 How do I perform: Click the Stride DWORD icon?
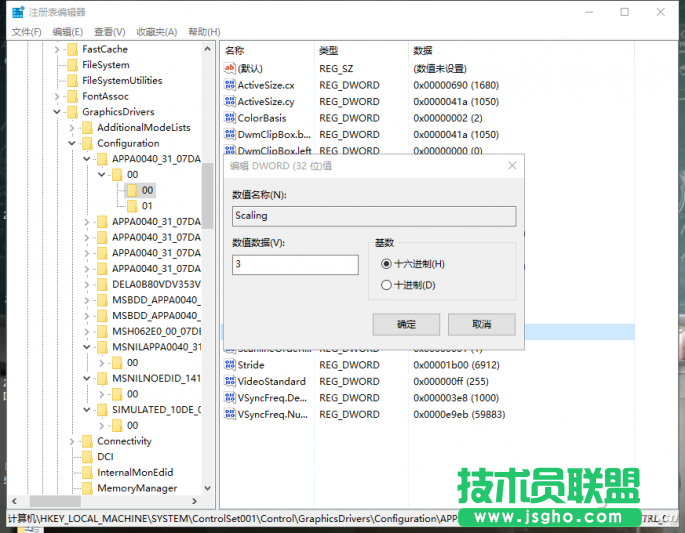click(x=229, y=364)
